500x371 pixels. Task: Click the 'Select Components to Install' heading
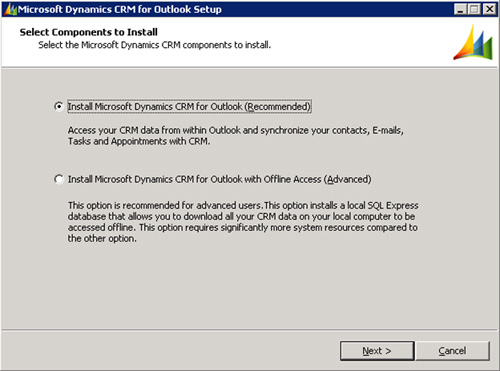pyautogui.click(x=89, y=32)
